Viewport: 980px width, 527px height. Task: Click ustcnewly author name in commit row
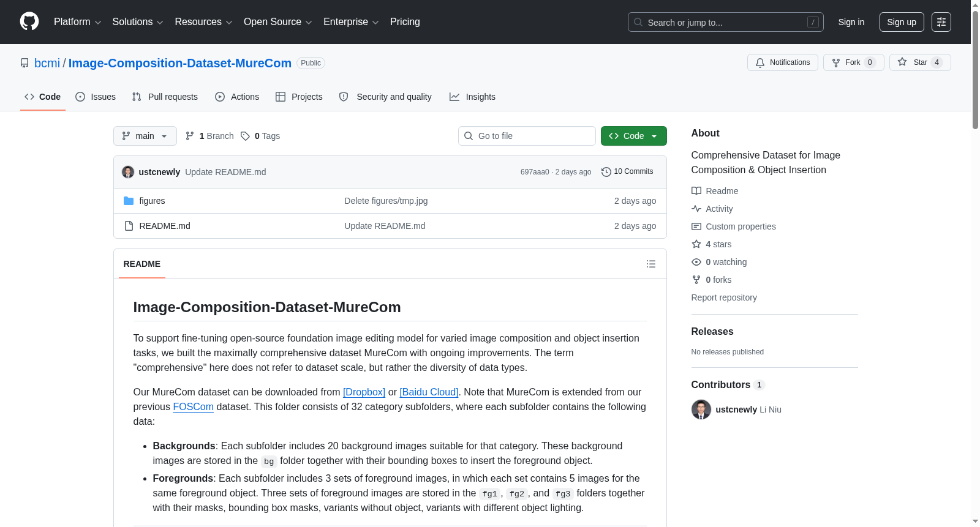(x=159, y=172)
